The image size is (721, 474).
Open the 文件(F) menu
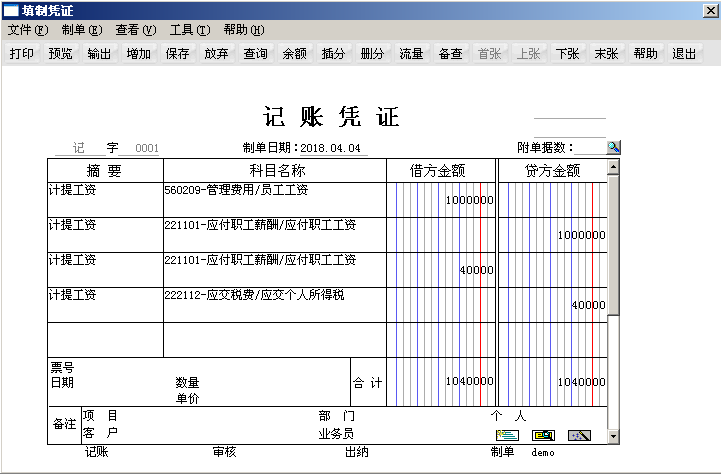coord(27,30)
